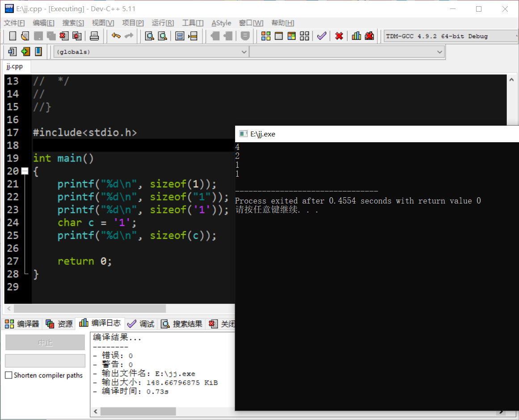
Task: Open the 运行[R] menu
Action: coord(163,23)
